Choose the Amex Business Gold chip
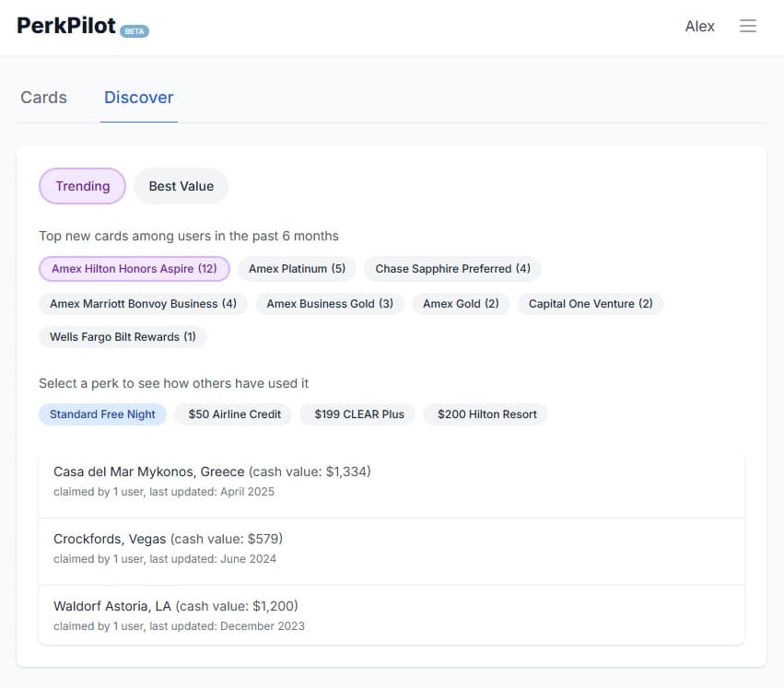Viewport: 784px width, 688px height. coord(330,304)
